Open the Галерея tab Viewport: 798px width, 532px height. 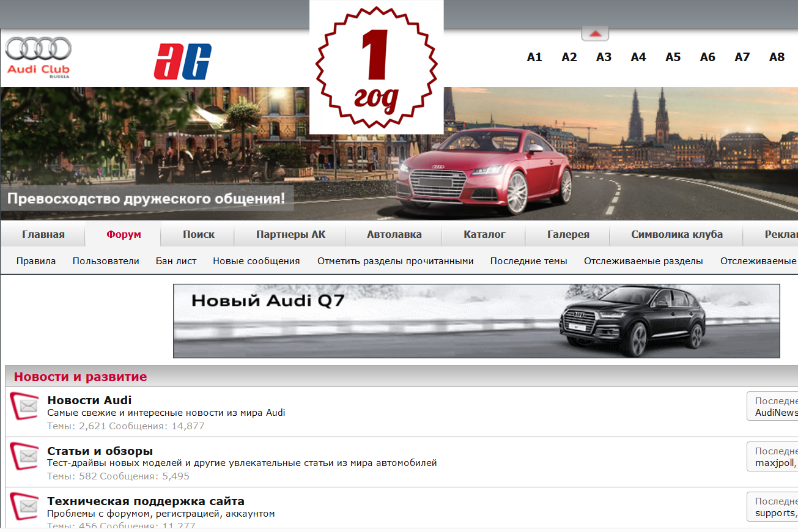pyautogui.click(x=568, y=234)
